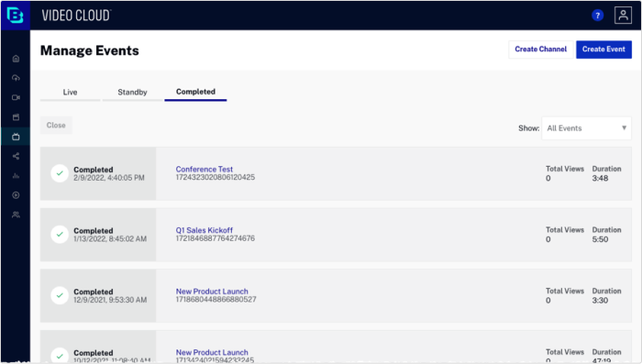Open the Live events TV icon
This screenshot has width=642, height=364.
click(16, 137)
